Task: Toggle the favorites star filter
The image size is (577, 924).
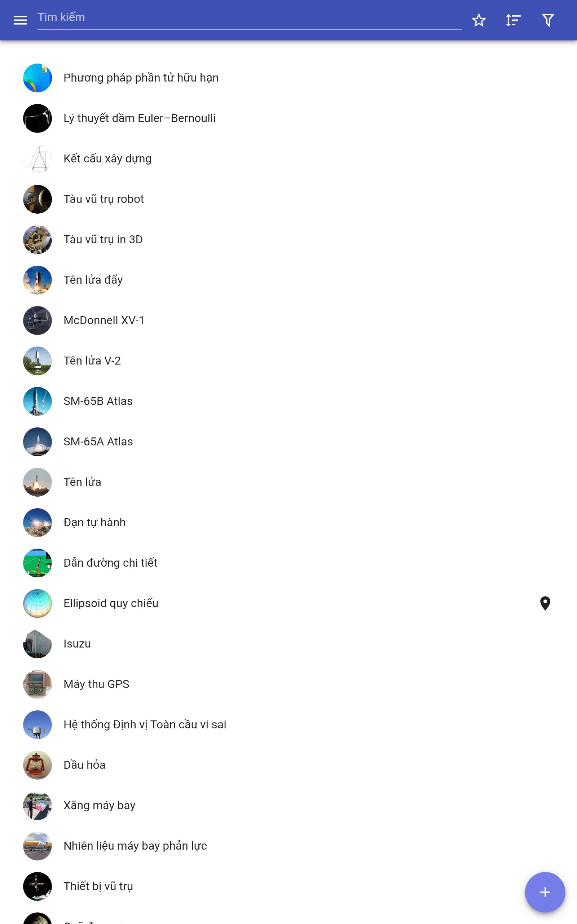Action: [x=479, y=20]
